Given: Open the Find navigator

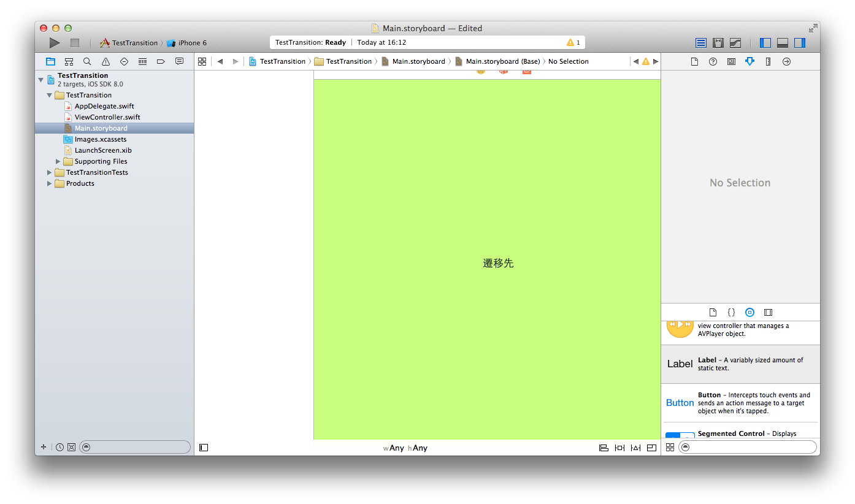Looking at the screenshot, I should coord(87,61).
